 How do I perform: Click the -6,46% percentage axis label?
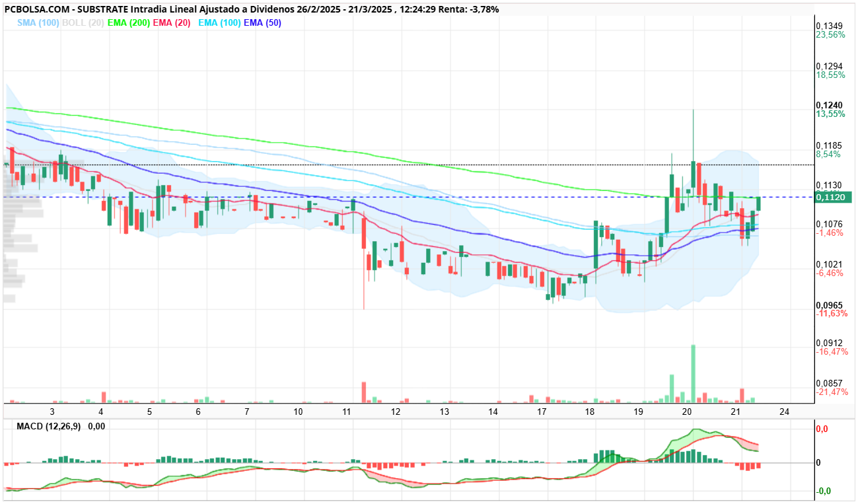pyautogui.click(x=830, y=272)
